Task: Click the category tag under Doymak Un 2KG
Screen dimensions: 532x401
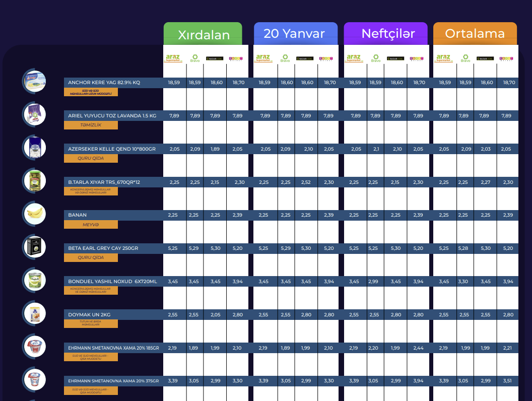Action: 91,324
